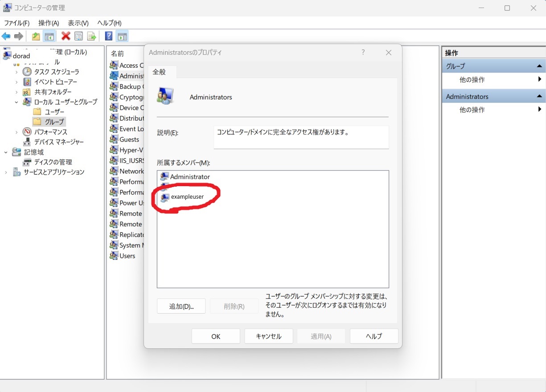
Task: Select the ユーザー folder in tree
Action: tap(54, 112)
